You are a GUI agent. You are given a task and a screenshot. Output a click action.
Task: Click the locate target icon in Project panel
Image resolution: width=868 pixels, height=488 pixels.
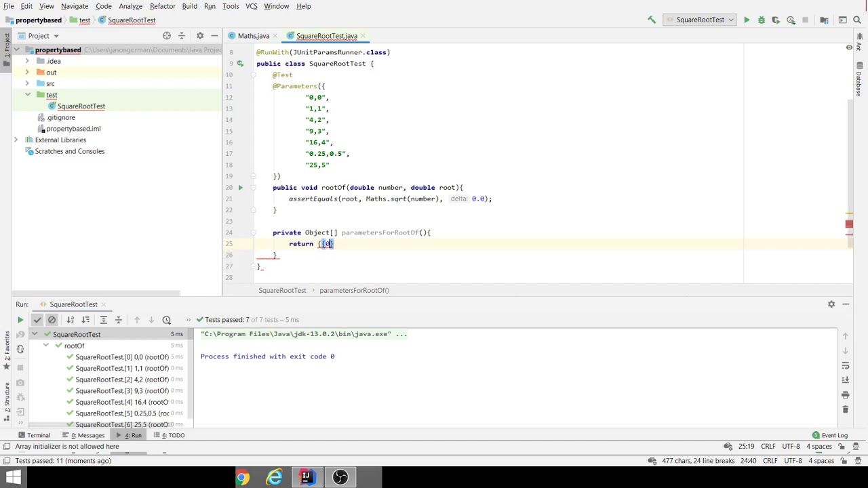pyautogui.click(x=167, y=36)
